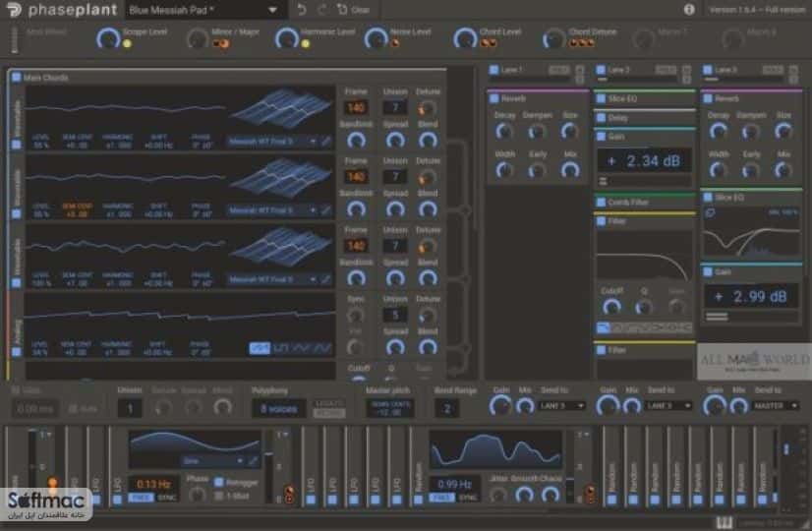Adjust the Noise Level macro knob
Image resolution: width=812 pixels, height=531 pixels.
click(x=375, y=39)
